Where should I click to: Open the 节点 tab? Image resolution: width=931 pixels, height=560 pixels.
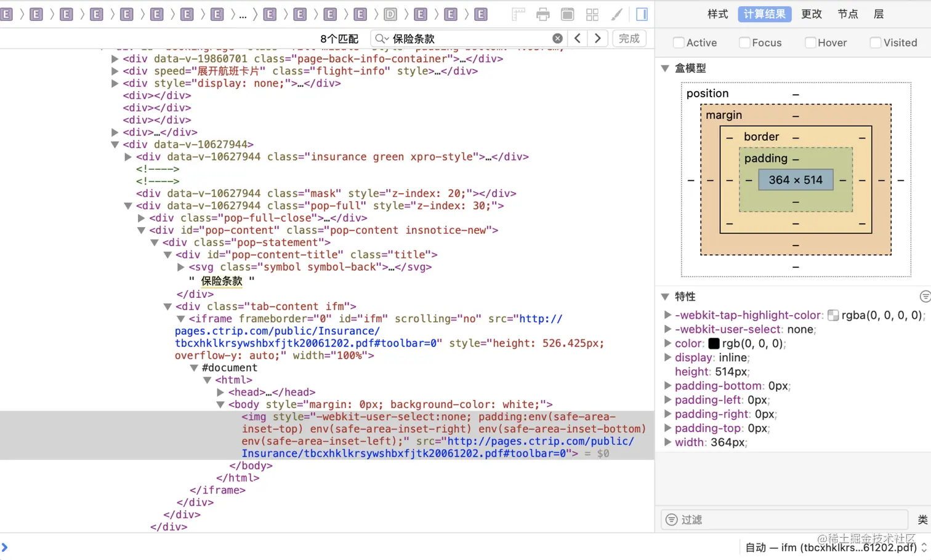tap(848, 14)
